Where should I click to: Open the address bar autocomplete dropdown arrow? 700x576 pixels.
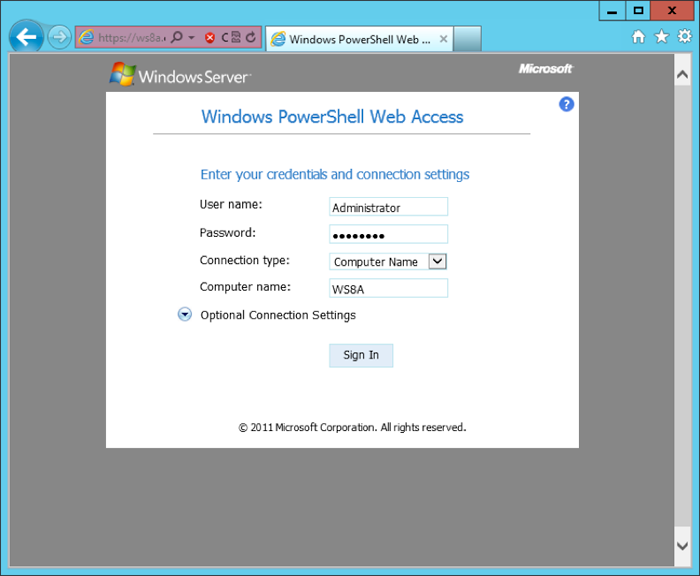click(192, 38)
